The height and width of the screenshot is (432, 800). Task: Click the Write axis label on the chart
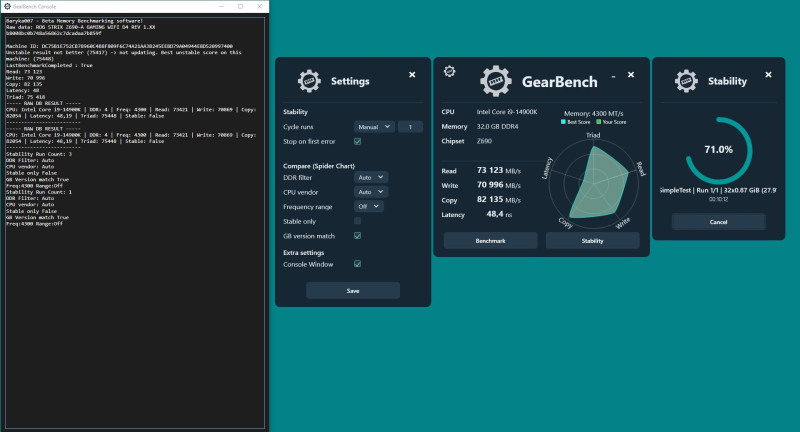[x=623, y=223]
